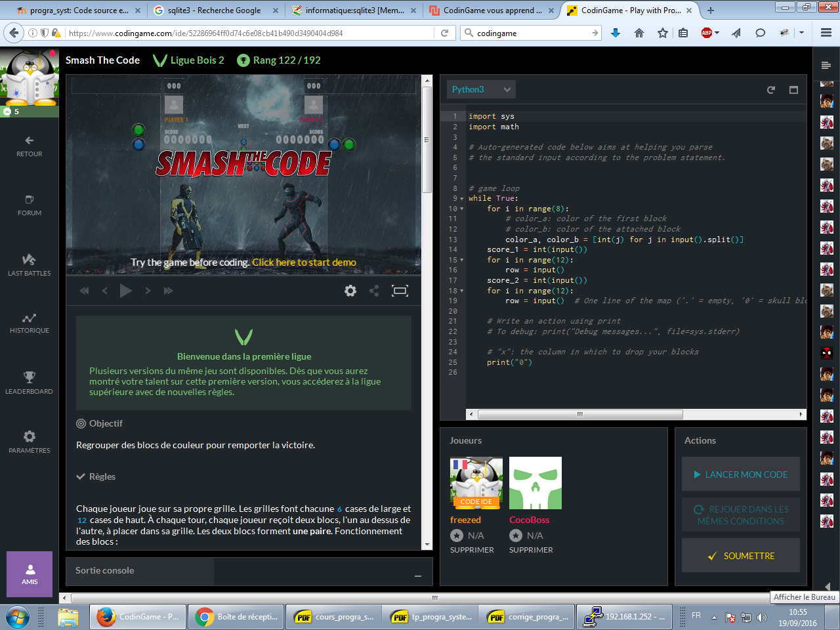Go to Firefox home page

(639, 33)
